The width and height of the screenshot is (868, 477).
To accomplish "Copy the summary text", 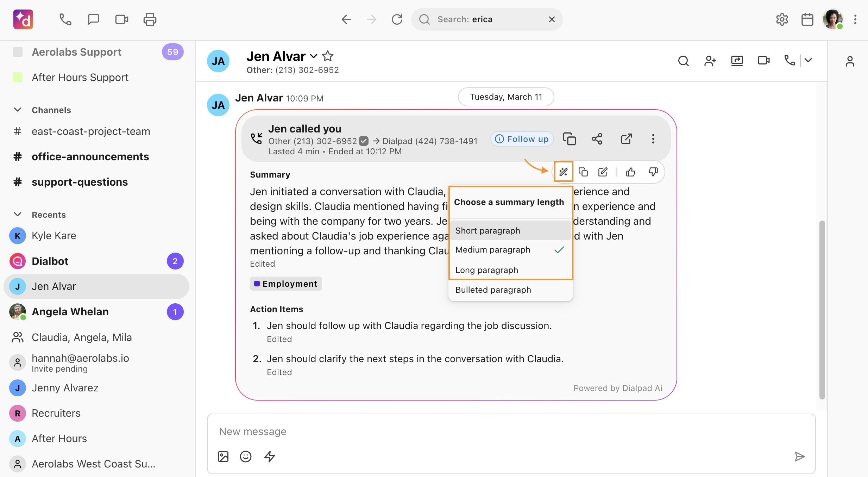I will pyautogui.click(x=583, y=172).
